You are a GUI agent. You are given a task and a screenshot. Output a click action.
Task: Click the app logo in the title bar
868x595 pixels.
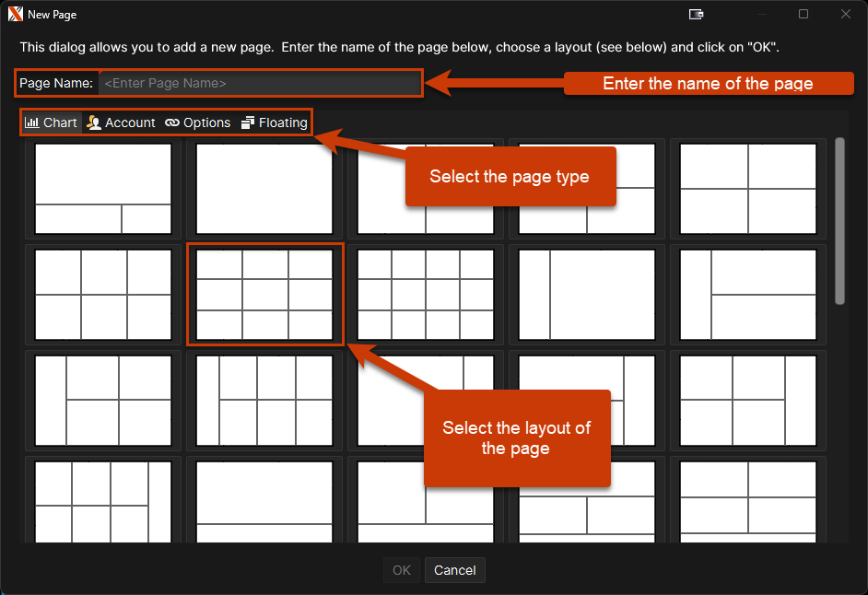point(15,15)
